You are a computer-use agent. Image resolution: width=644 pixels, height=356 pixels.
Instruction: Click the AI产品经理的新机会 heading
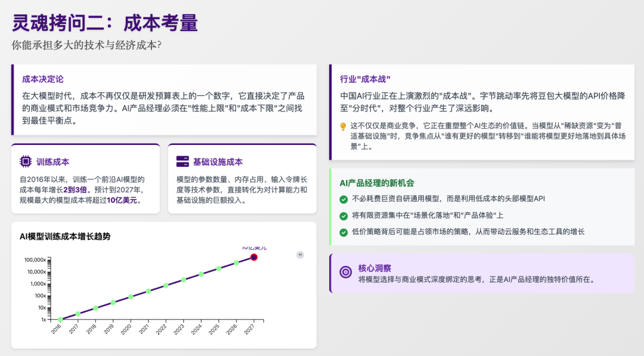tap(377, 183)
